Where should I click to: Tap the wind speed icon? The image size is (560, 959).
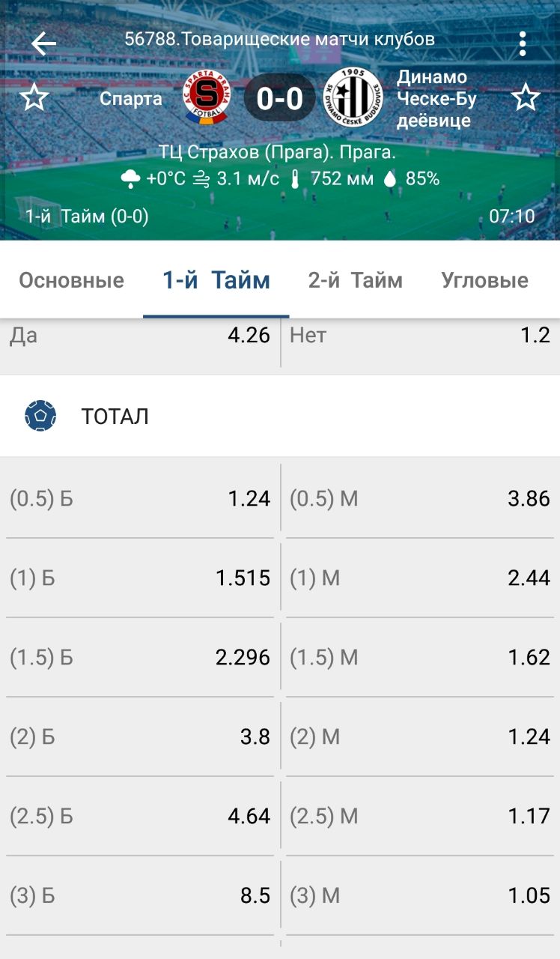tap(201, 178)
